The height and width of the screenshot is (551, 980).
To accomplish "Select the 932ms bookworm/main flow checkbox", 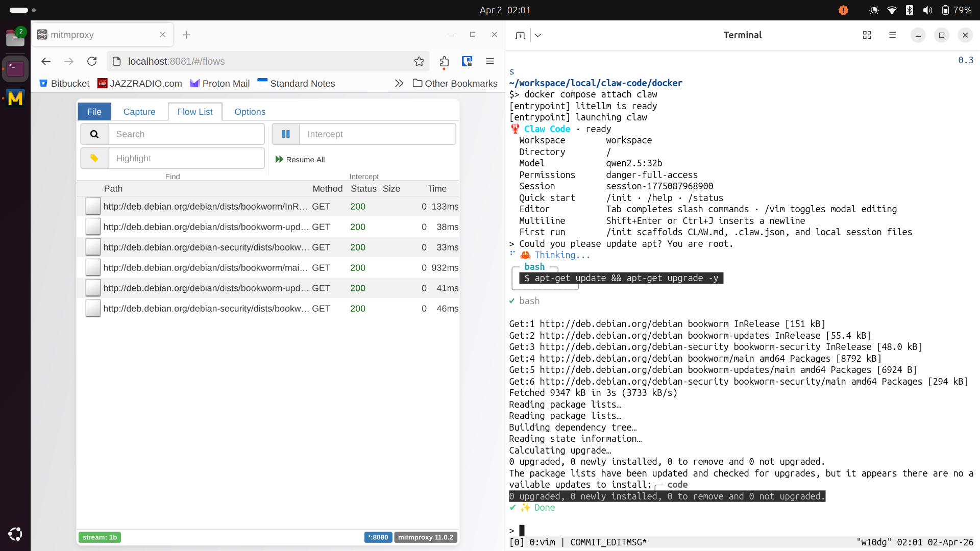I will coord(93,268).
